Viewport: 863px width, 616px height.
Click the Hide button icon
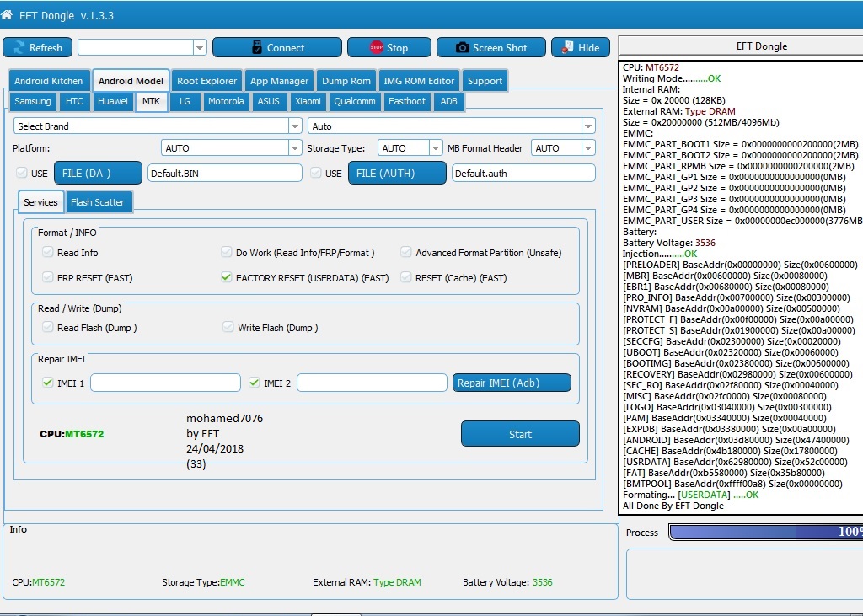tap(567, 47)
